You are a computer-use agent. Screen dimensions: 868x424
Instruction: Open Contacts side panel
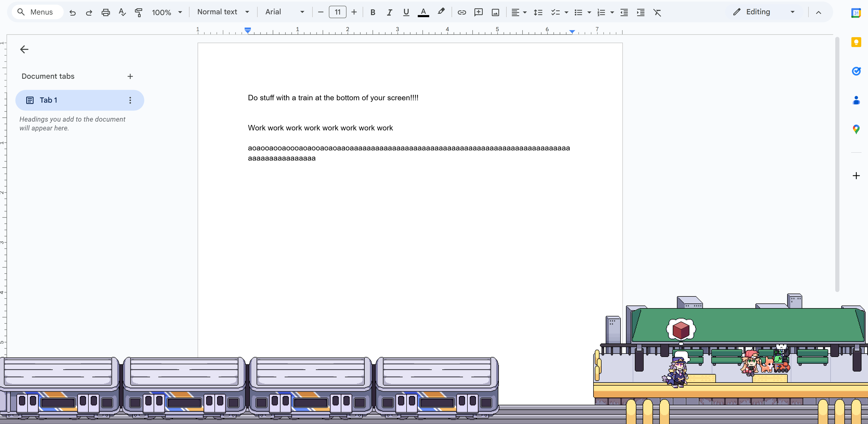(x=856, y=100)
